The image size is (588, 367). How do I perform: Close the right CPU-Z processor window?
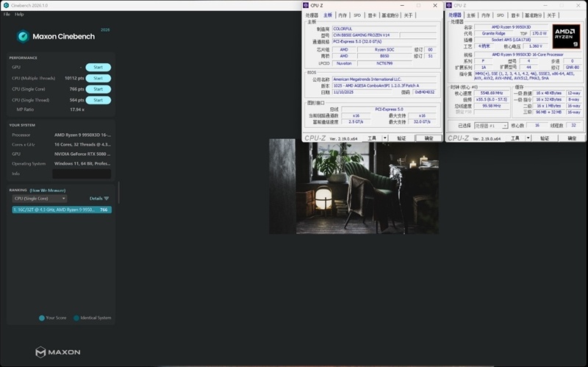pyautogui.click(x=578, y=5)
